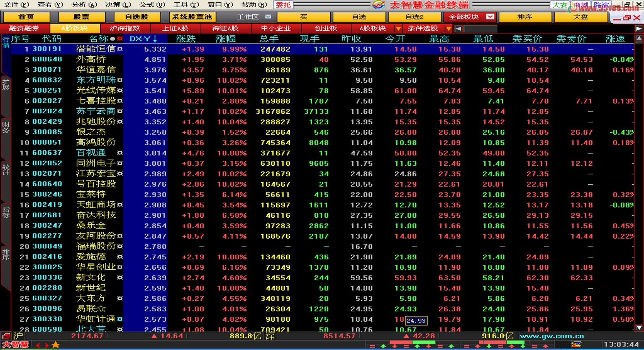Click the scroll-up arrow of stock list
The height and width of the screenshot is (350, 644).
(639, 39)
